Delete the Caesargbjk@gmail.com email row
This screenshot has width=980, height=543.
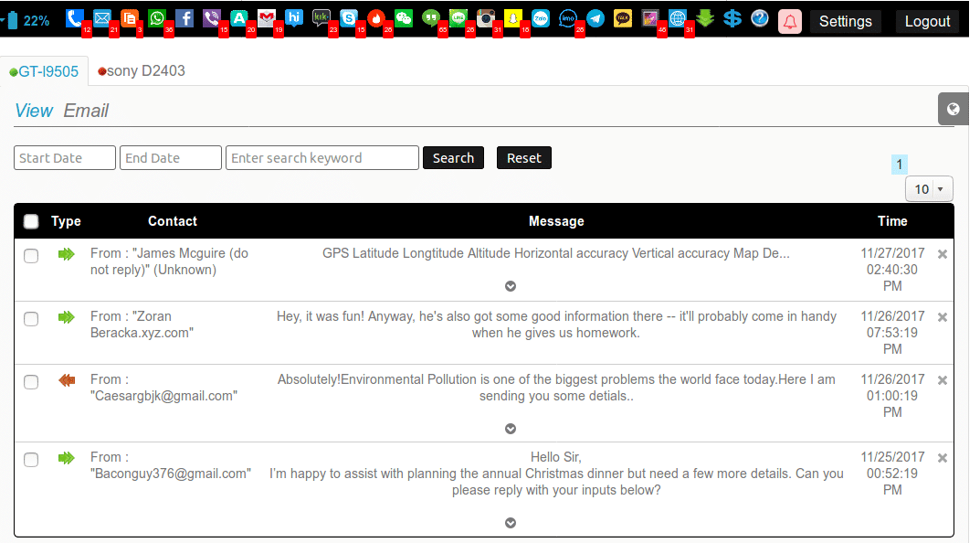[943, 380]
